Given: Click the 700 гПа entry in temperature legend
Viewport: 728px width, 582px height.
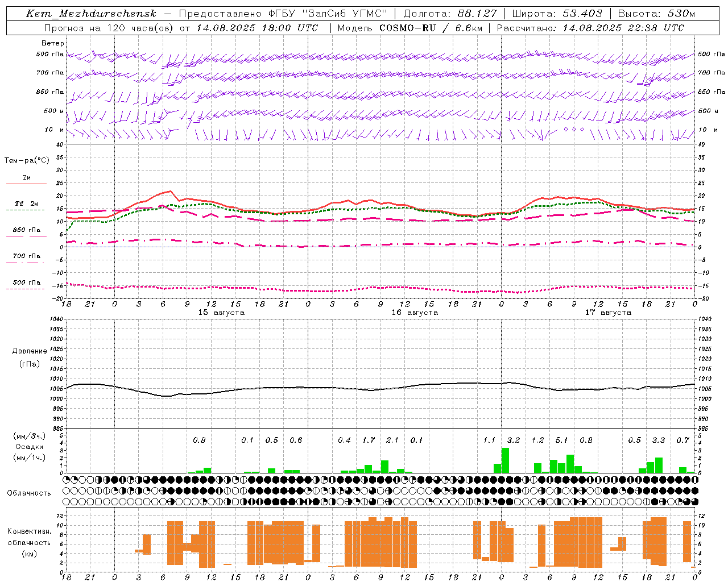Looking at the screenshot, I should pos(27,256).
